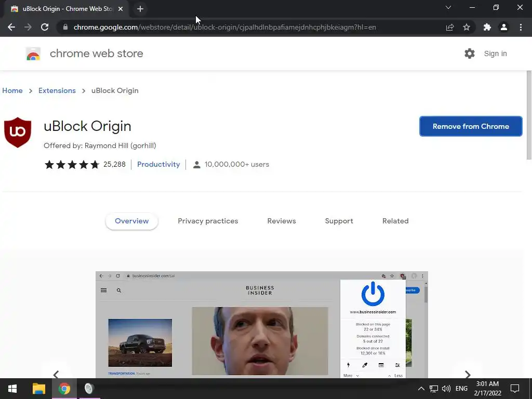Open a new tab with plus button
This screenshot has height=399, width=532.
click(140, 9)
